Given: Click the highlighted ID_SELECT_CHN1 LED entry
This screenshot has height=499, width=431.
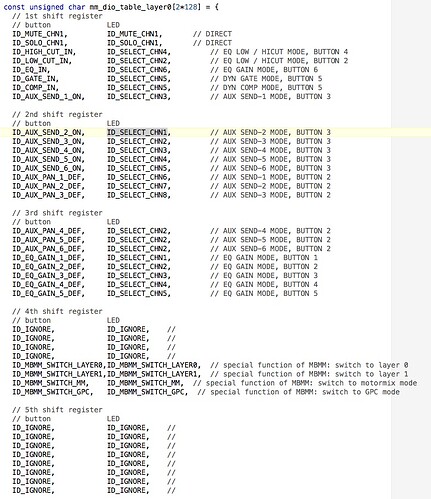Looking at the screenshot, I should 137,132.
